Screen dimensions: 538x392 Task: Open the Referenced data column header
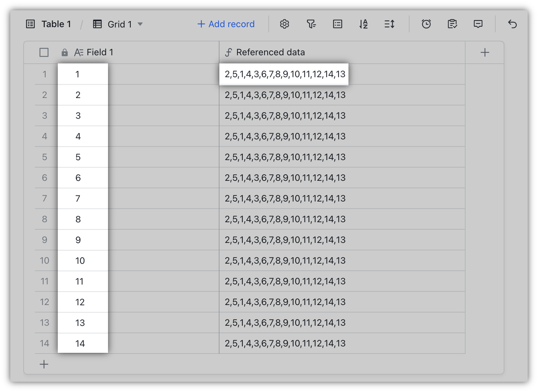click(x=270, y=52)
